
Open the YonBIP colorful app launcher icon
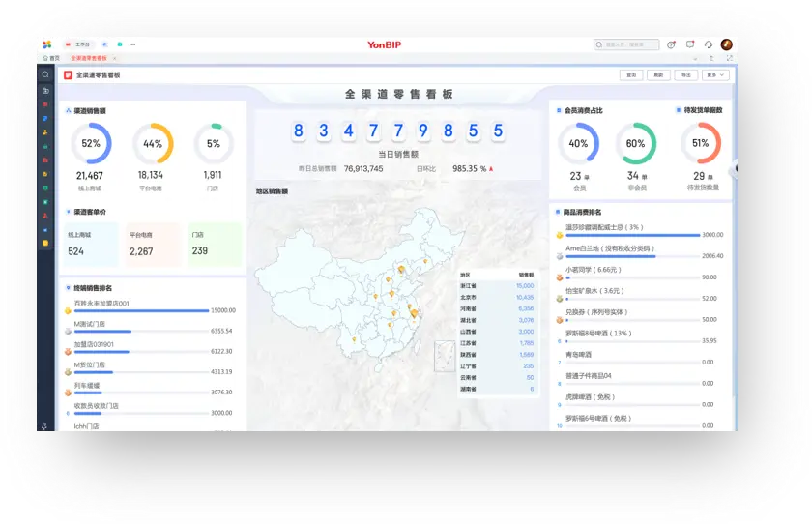[46, 44]
